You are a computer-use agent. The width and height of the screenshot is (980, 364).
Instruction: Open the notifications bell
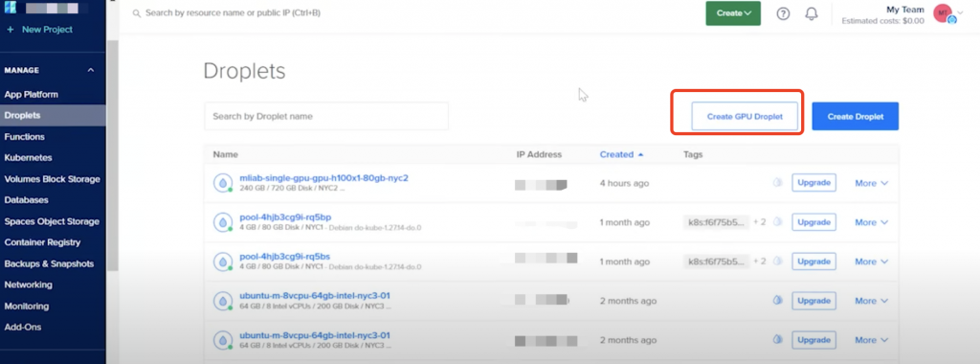point(812,13)
